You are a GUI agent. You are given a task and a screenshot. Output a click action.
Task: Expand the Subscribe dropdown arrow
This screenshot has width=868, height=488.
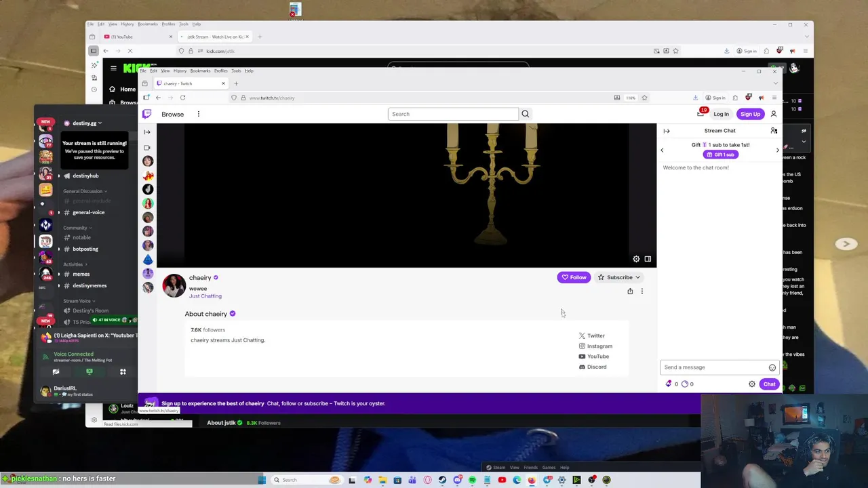637,277
